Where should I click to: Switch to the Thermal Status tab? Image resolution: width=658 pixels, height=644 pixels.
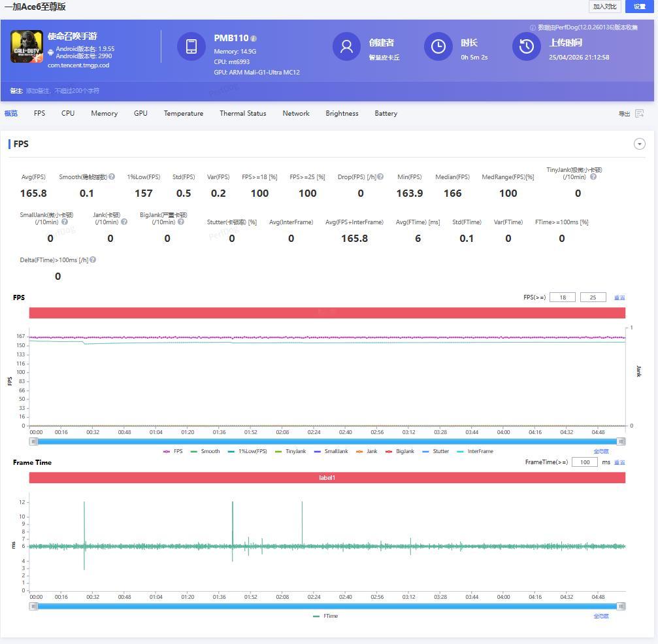[242, 113]
